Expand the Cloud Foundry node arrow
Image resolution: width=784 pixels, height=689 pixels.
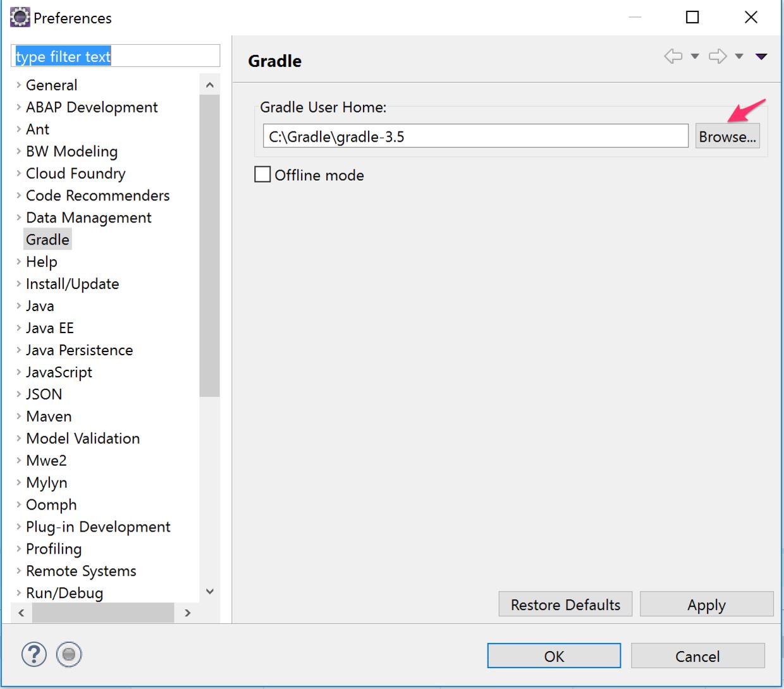click(x=18, y=173)
